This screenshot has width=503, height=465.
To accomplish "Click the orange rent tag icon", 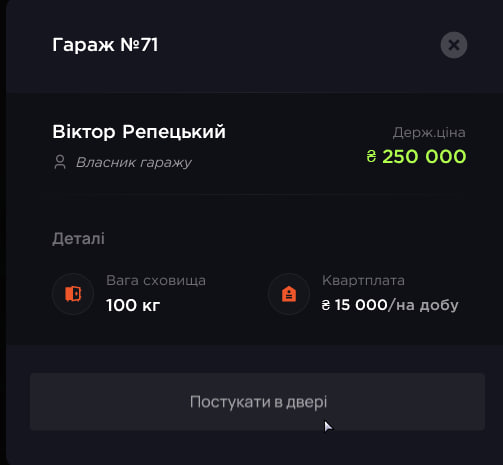I will point(289,294).
